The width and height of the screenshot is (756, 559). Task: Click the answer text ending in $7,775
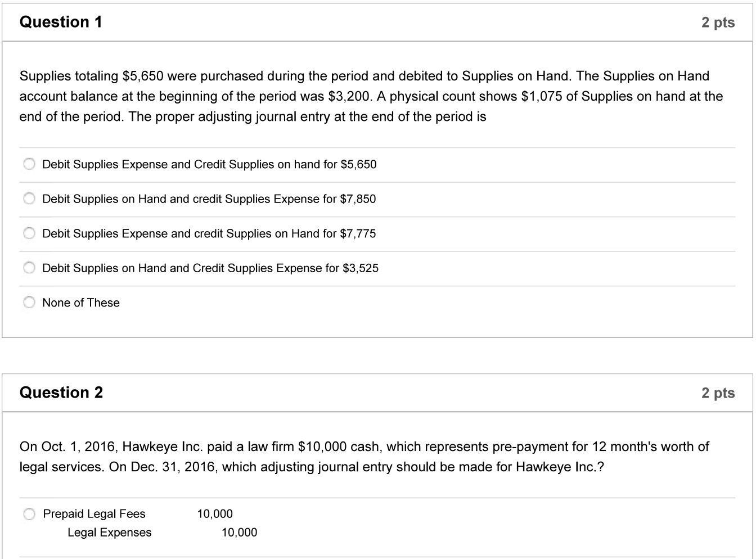[x=209, y=233]
